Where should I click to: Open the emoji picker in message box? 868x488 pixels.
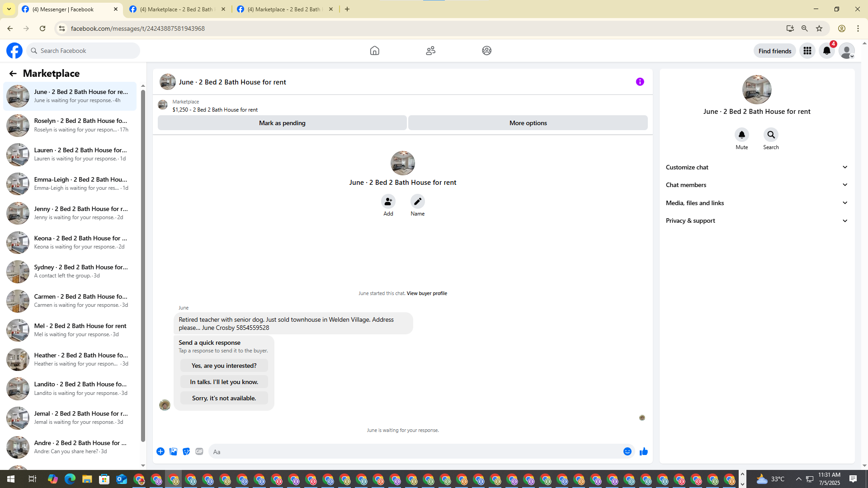click(627, 451)
